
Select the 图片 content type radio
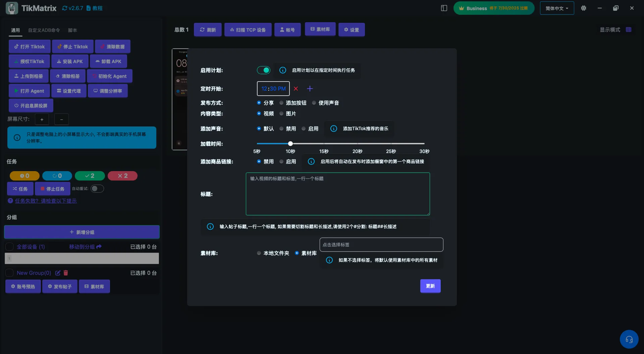281,114
